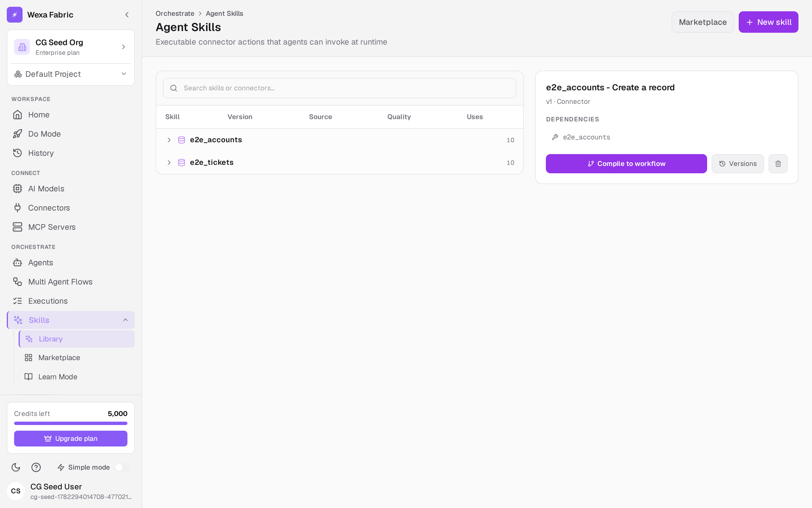The image size is (812, 508).
Task: Click the AI Models chip icon
Action: tap(17, 189)
